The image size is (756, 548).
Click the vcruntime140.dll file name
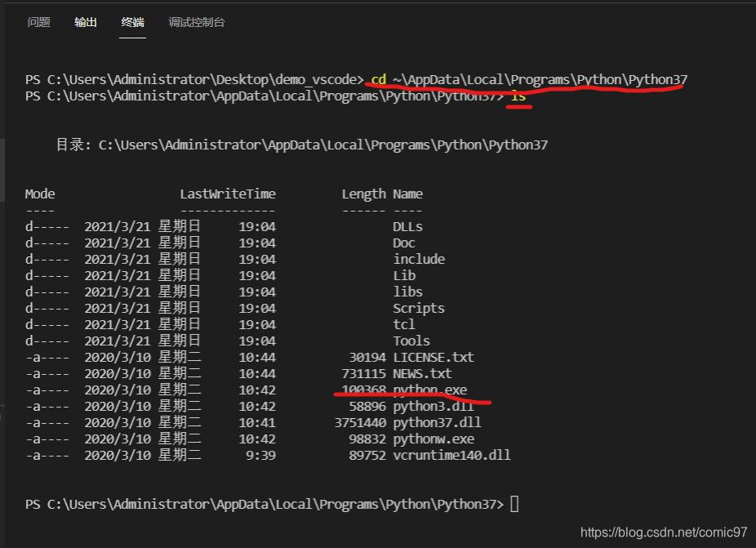tap(451, 456)
